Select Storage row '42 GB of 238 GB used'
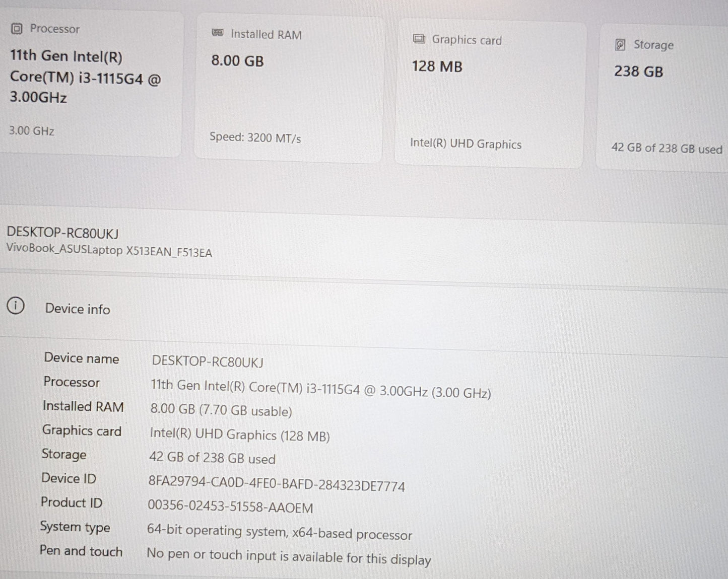 click(212, 458)
